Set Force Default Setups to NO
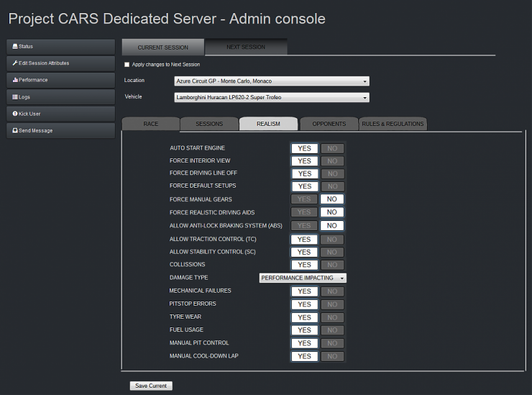The image size is (532, 395). point(332,186)
